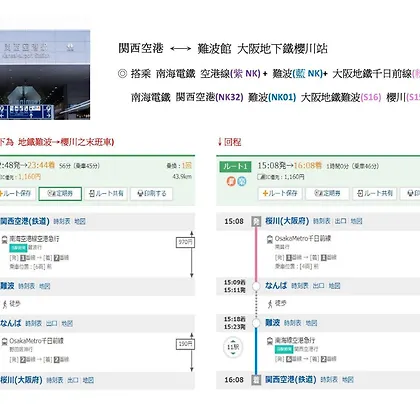Open 時刻表 next to 関西空港(鉄道) at 16:08
Image resolution: width=420 pixels, height=420 pixels.
point(329,379)
